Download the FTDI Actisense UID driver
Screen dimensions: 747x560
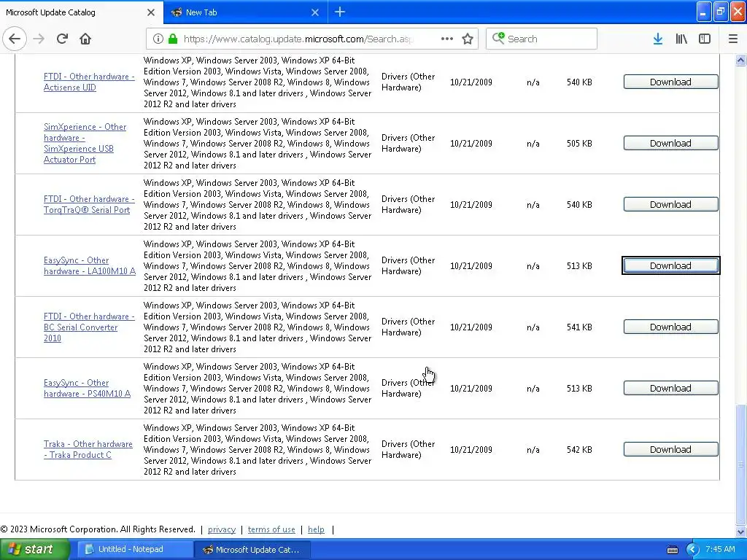click(x=670, y=82)
